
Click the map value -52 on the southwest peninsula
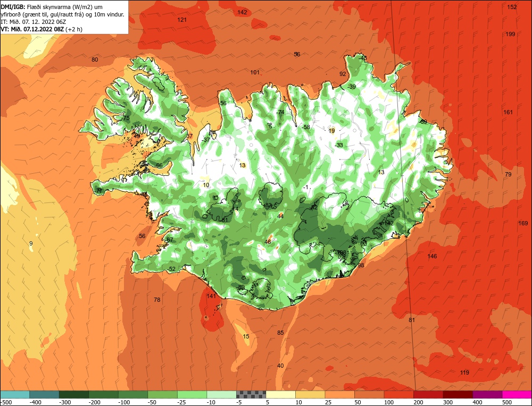(x=172, y=269)
